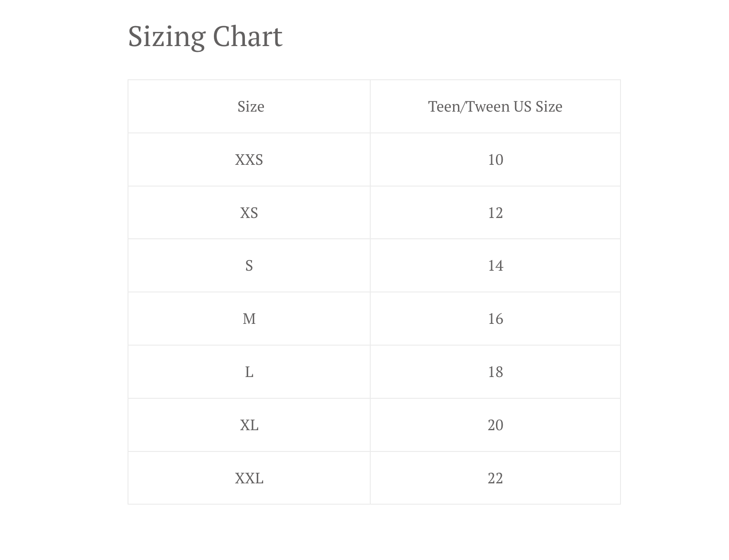Click the Sizing Chart heading
The width and height of the screenshot is (729, 560).
pos(205,36)
